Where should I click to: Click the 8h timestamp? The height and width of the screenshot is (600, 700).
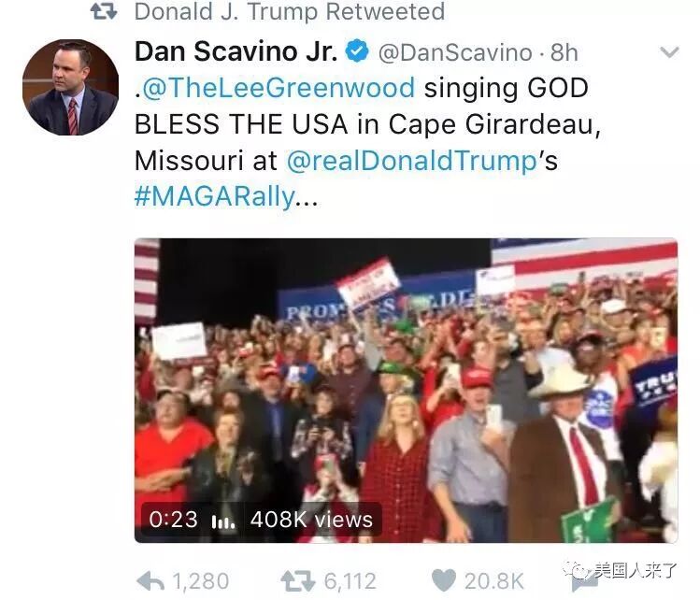564,52
